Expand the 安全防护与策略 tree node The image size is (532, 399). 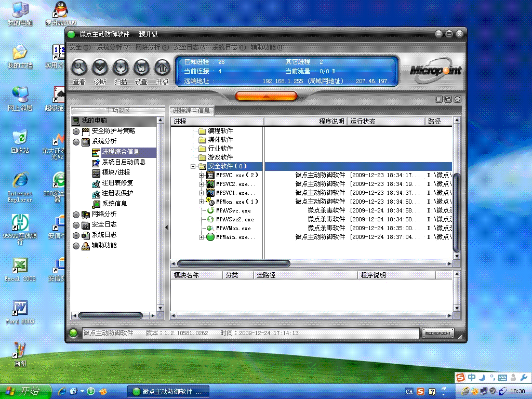76,131
